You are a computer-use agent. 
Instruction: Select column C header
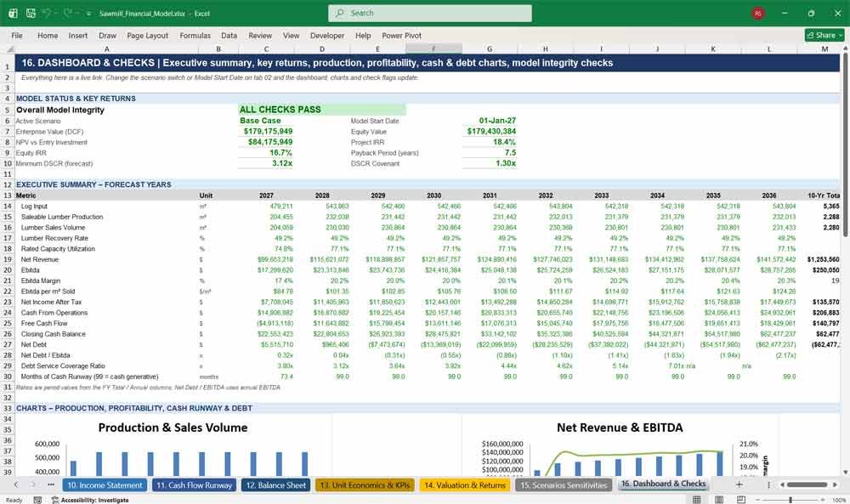point(266,48)
